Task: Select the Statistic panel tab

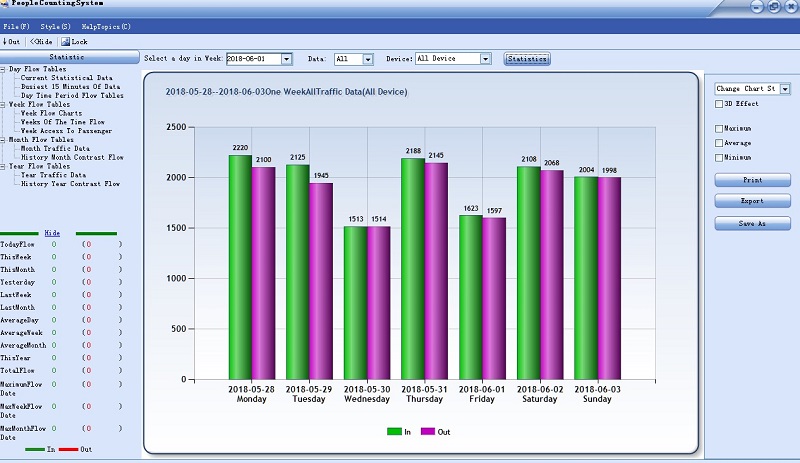Action: tap(67, 57)
